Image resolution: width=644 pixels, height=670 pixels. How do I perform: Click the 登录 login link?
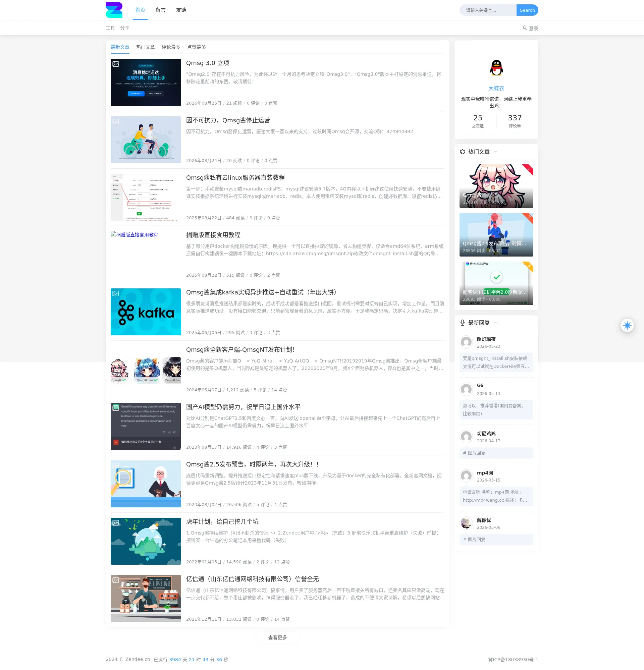coord(534,29)
